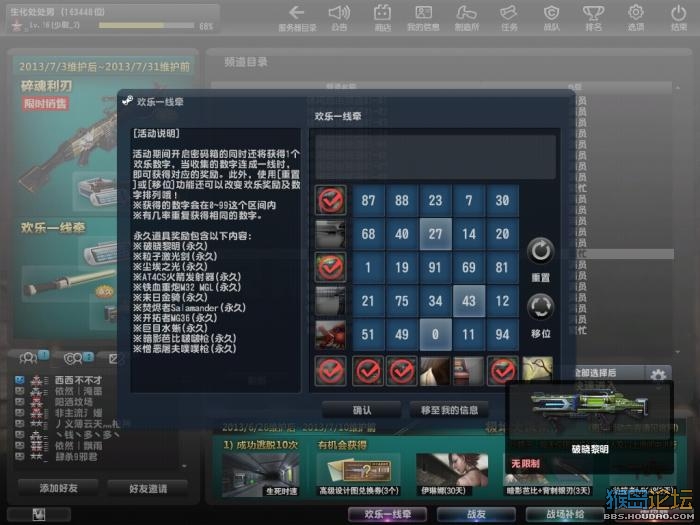Click the 移至我的信息 button
The width and height of the screenshot is (700, 525).
click(x=450, y=410)
